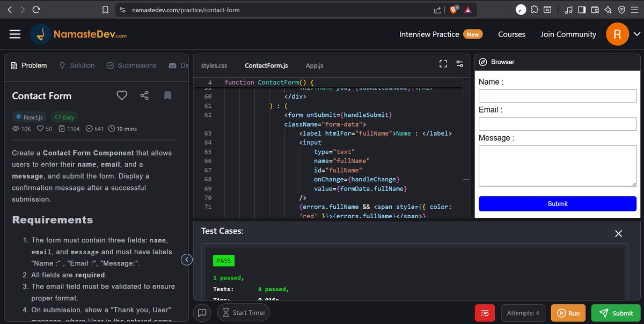The image size is (644, 324).
Task: Click the red reset code button
Action: tap(485, 313)
